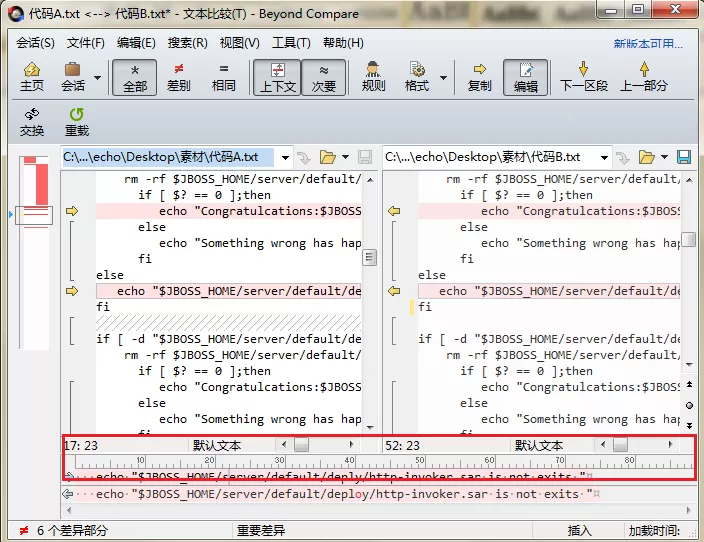Click the next-difference button below right scrollbar
Screen dimensions: 704x542
click(x=689, y=425)
